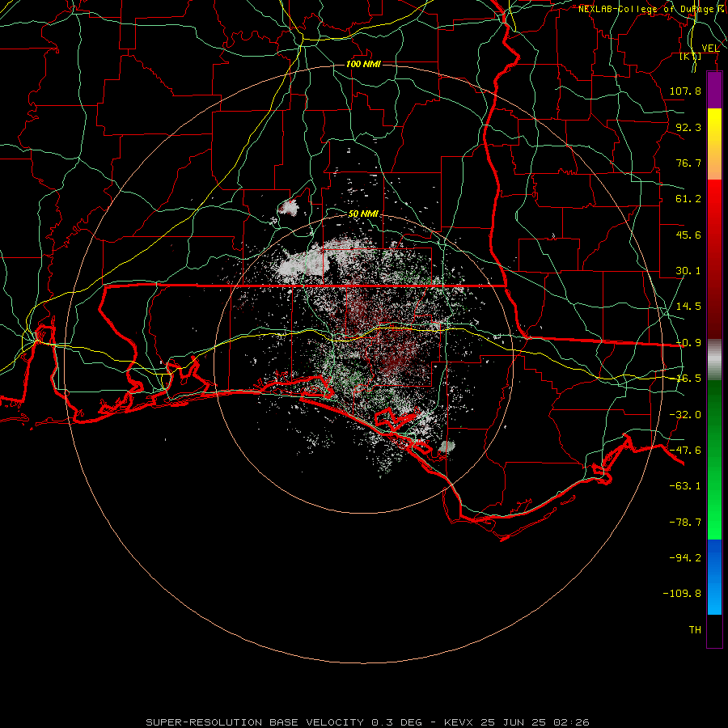Click the VEL legend title
The height and width of the screenshot is (728, 728).
(x=710, y=49)
